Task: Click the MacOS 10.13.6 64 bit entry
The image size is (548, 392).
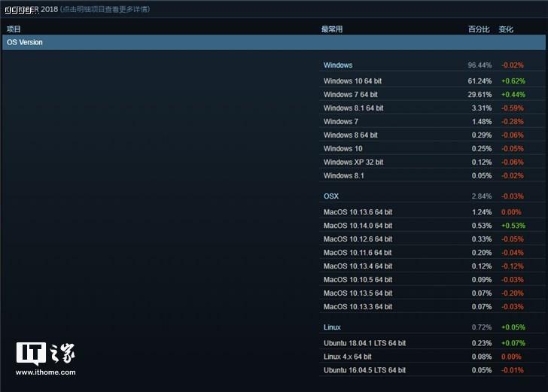Action: pos(358,212)
